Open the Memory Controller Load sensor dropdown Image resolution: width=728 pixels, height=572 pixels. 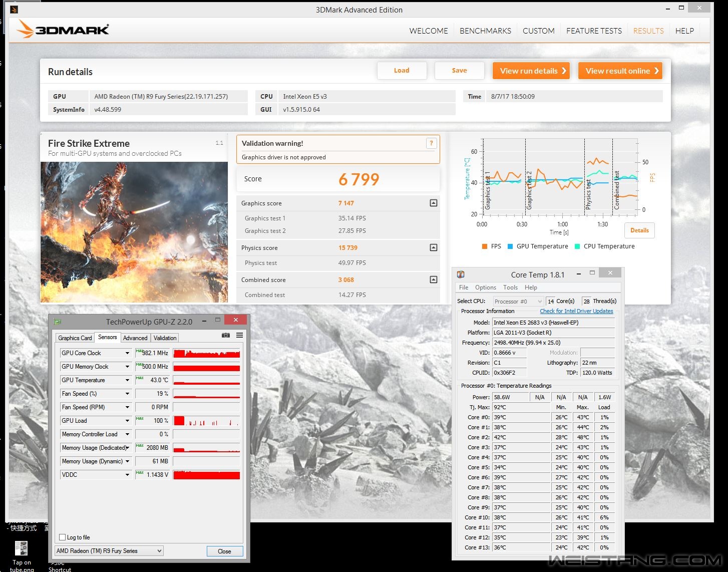coord(127,434)
